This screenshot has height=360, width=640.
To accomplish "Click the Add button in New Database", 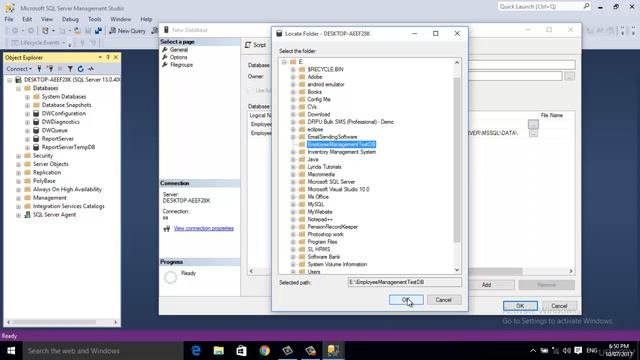I will 487,285.
